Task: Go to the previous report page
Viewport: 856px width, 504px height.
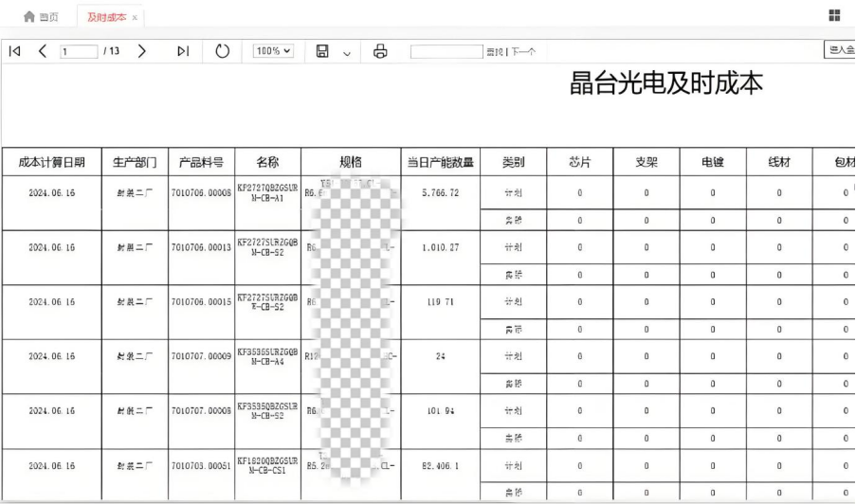Action: coord(42,51)
